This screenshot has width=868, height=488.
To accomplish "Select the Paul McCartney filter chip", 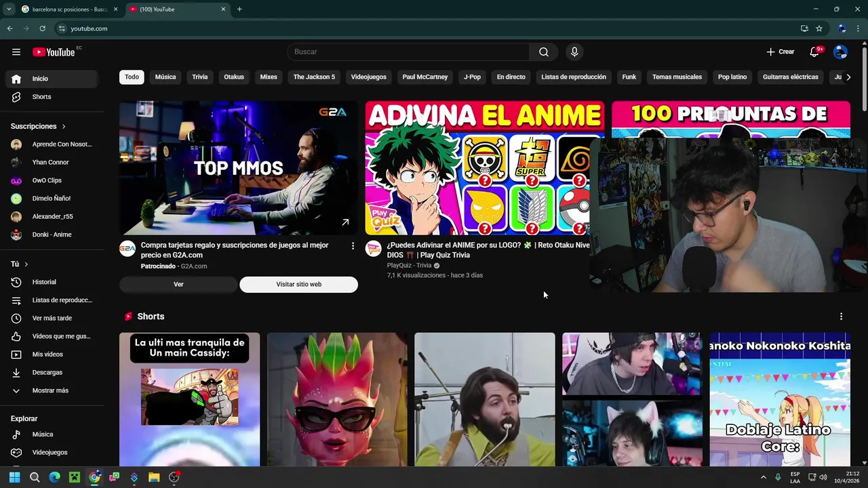I will click(x=425, y=77).
